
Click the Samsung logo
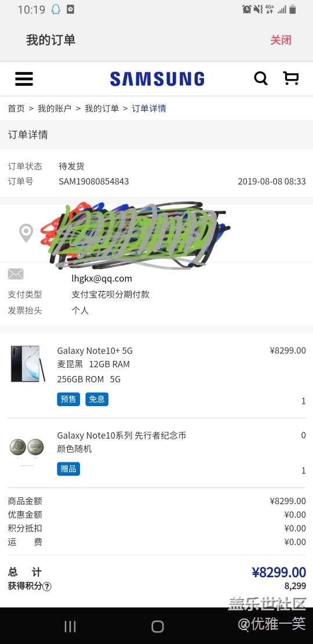coord(157,79)
